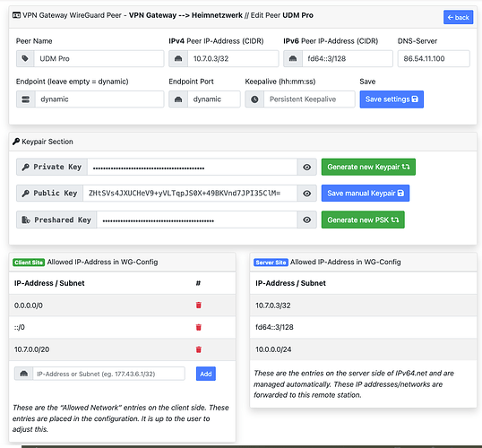
Task: Click the Keepalive (hh:mm:ss) label
Action: coord(280,82)
